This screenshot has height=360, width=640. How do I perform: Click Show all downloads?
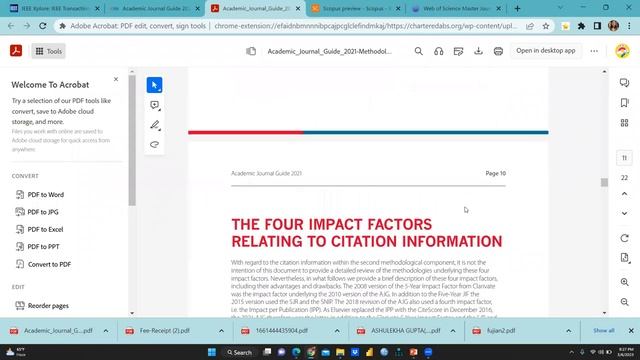(x=604, y=331)
